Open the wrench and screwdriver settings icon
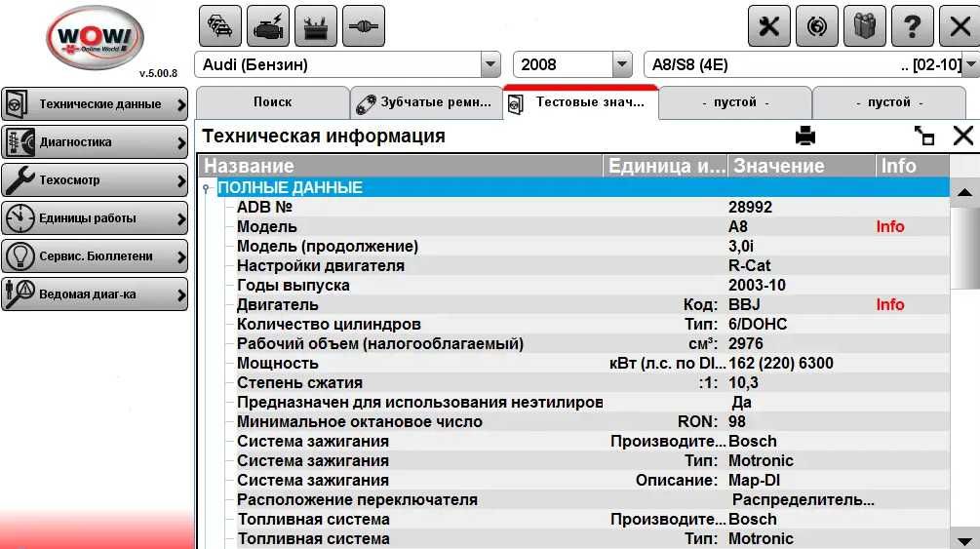 point(769,25)
